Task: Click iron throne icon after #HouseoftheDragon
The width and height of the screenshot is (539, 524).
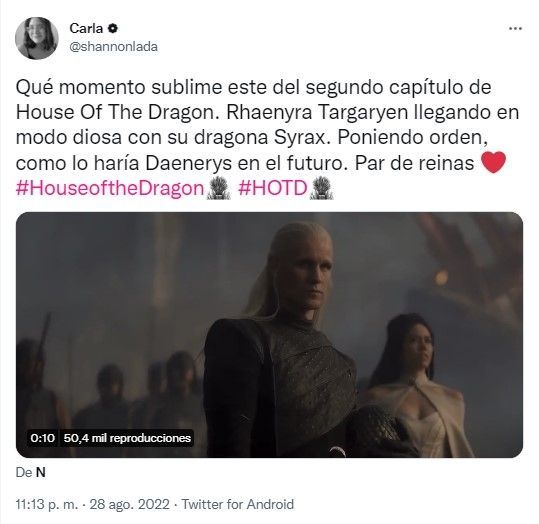Action: tap(218, 188)
